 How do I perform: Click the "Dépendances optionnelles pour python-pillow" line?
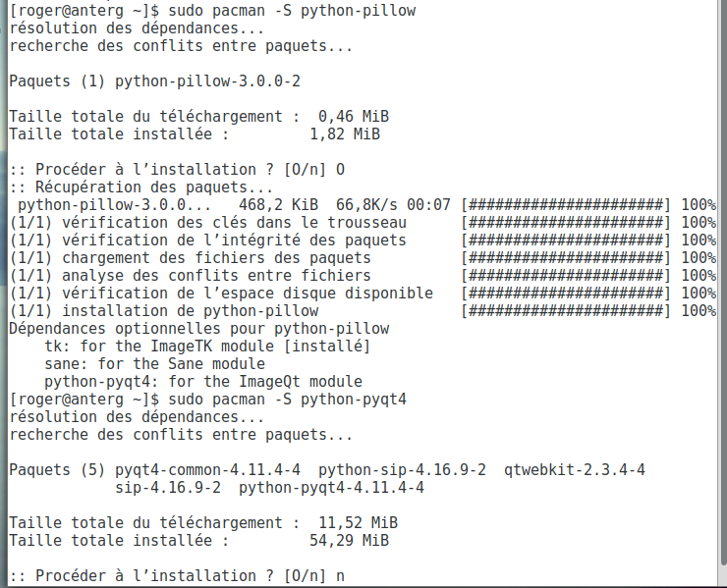click(x=198, y=329)
